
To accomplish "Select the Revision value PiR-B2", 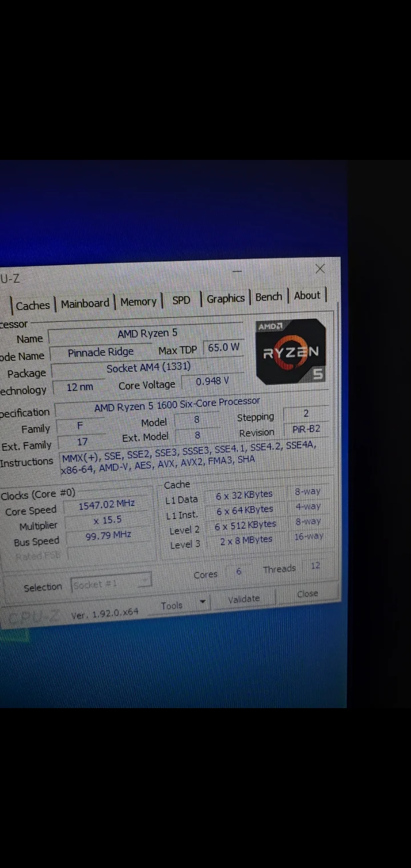I will 306,429.
